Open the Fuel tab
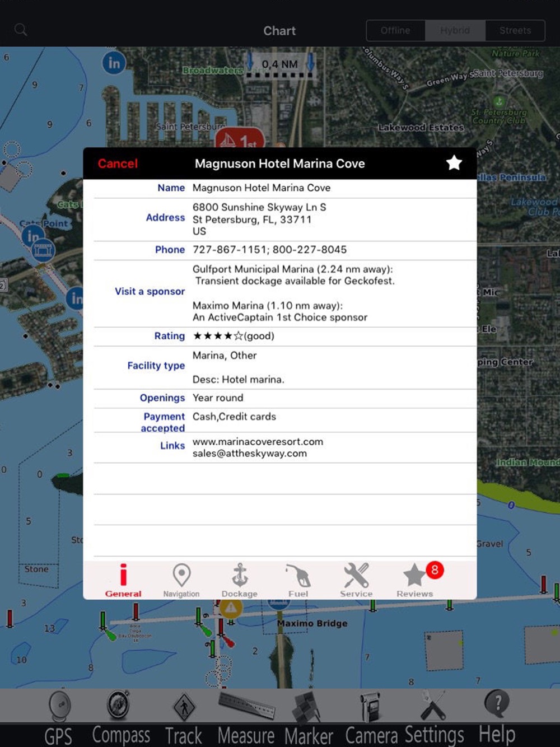 tap(298, 580)
